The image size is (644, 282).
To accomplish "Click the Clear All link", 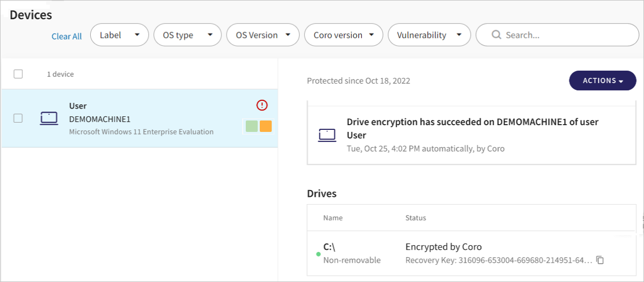I will pos(67,36).
